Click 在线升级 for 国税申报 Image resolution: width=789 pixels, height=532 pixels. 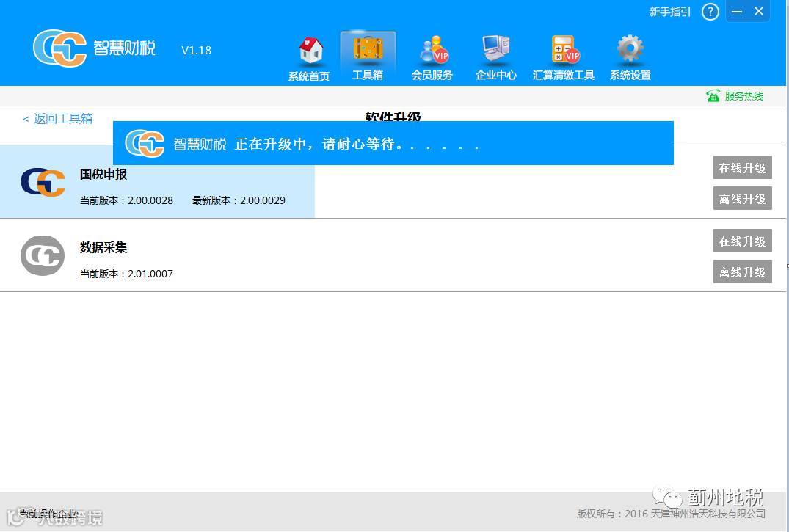(x=742, y=167)
